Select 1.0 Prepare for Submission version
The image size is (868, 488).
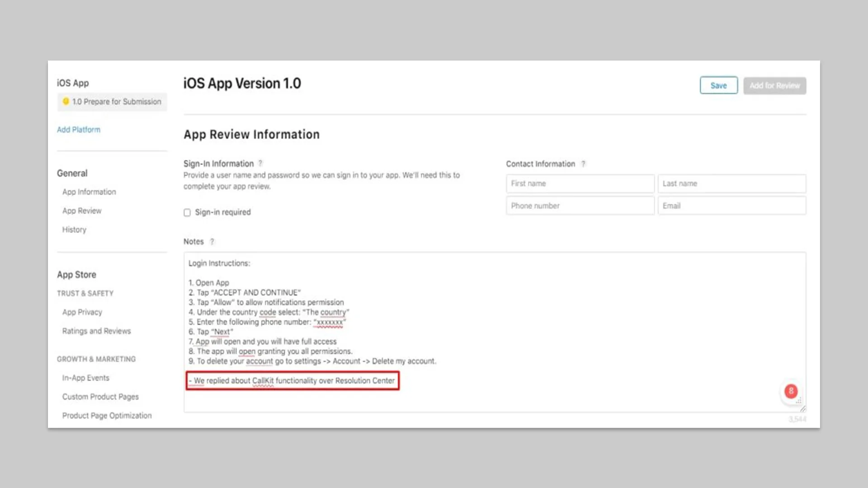pos(112,102)
